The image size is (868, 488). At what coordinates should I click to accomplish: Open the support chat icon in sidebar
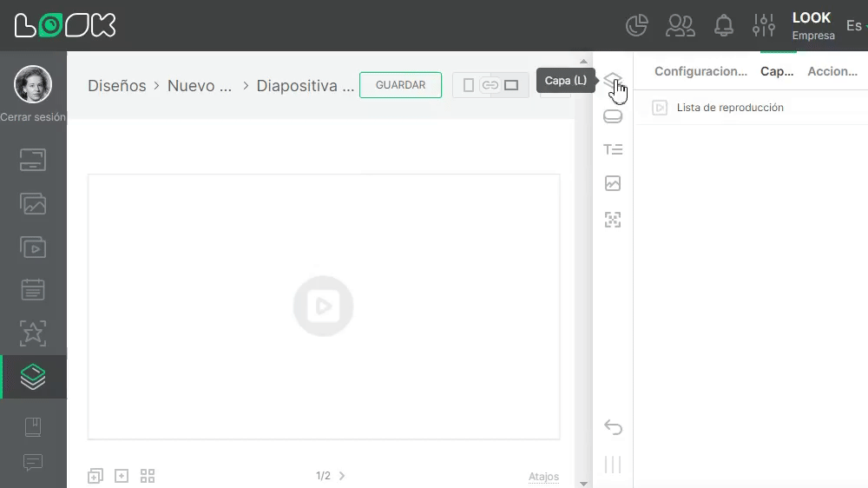point(33,462)
